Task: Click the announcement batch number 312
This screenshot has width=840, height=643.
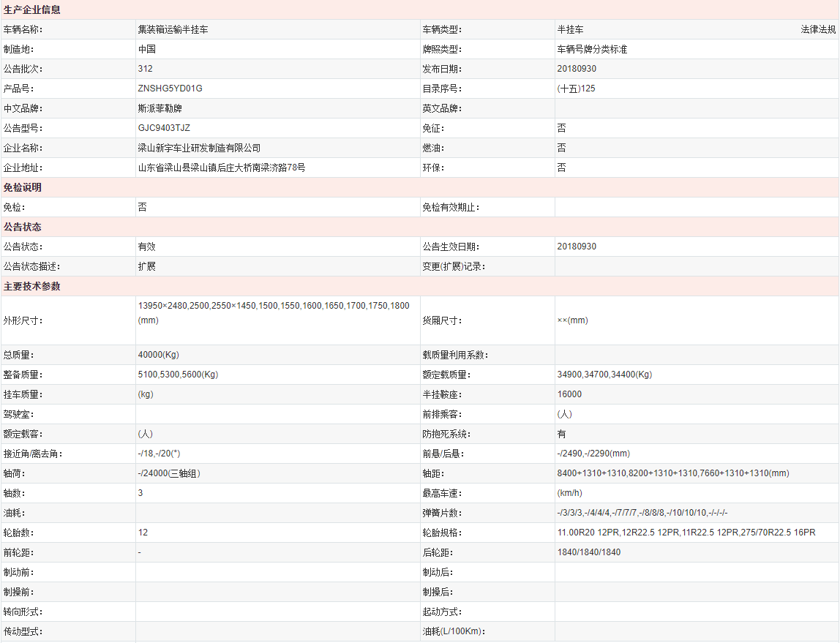Action: 145,69
